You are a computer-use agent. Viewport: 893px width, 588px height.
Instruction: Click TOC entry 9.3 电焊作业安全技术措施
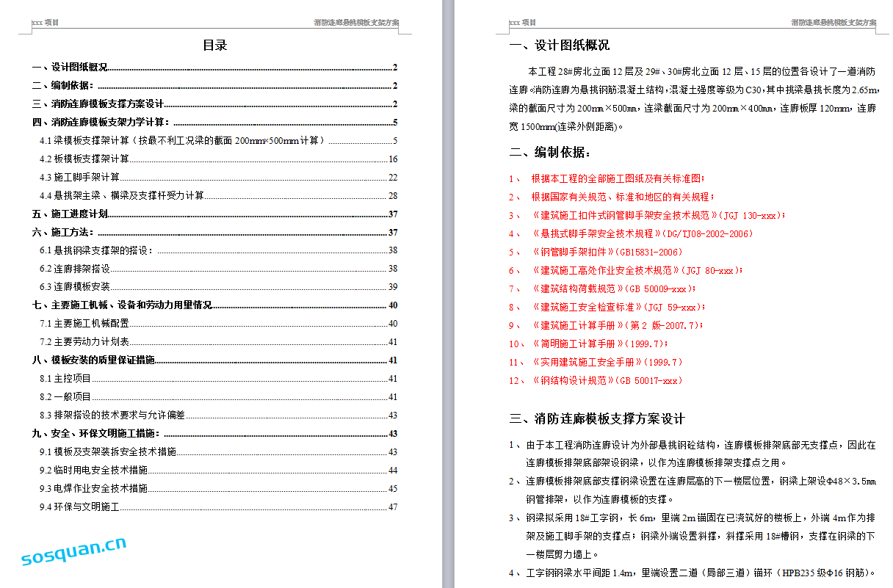pos(94,488)
